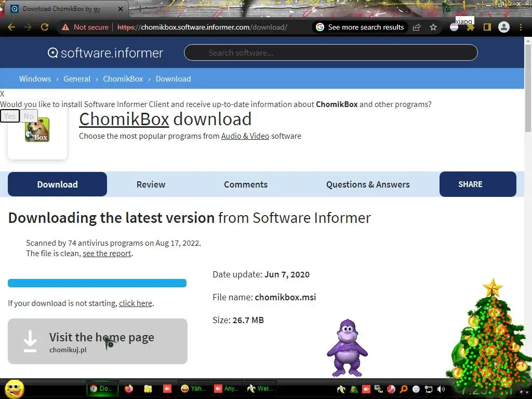This screenshot has width=532, height=399.
Task: Switch to the Comments tab
Action: 246,184
